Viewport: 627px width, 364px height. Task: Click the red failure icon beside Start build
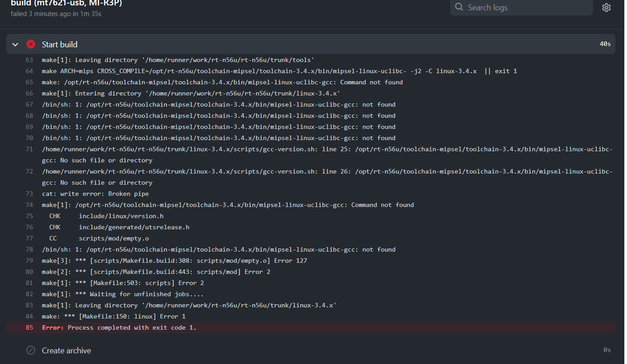pyautogui.click(x=30, y=44)
